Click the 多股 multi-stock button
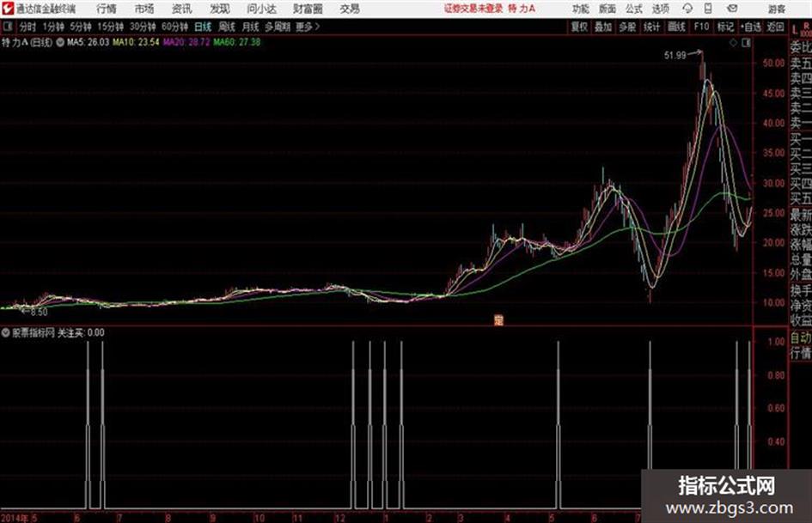 click(x=627, y=27)
